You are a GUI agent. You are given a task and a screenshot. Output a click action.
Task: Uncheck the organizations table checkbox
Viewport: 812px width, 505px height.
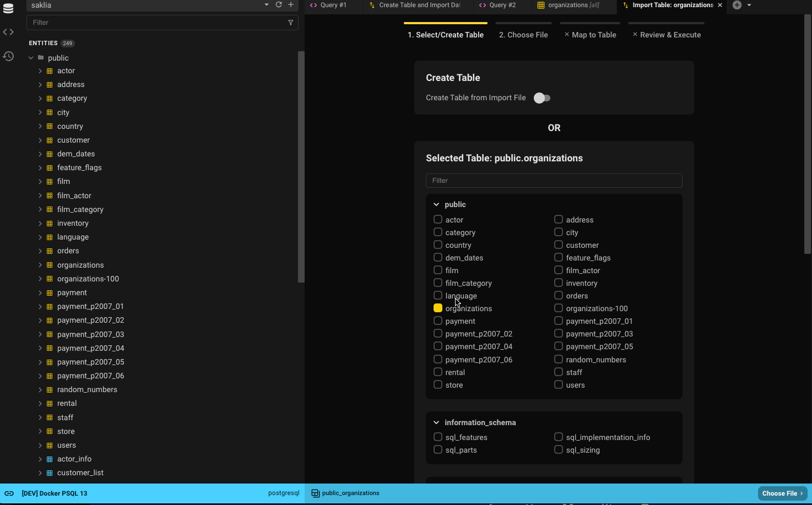click(438, 308)
